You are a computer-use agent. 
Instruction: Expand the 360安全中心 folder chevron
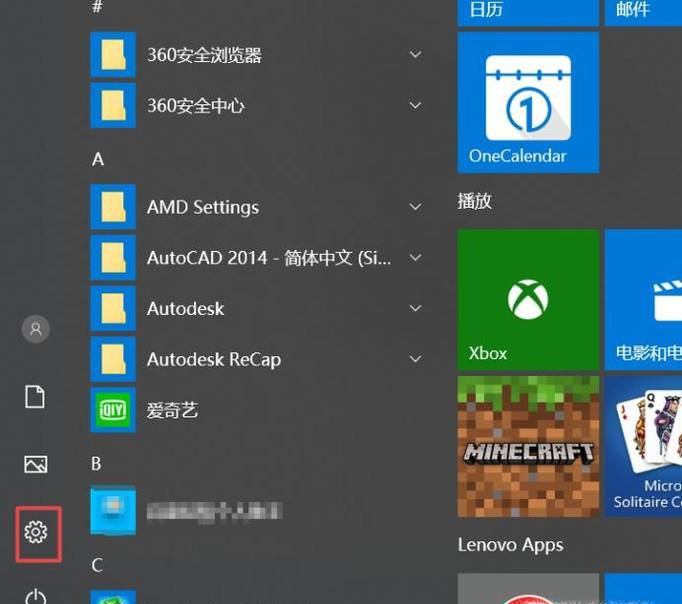click(415, 105)
